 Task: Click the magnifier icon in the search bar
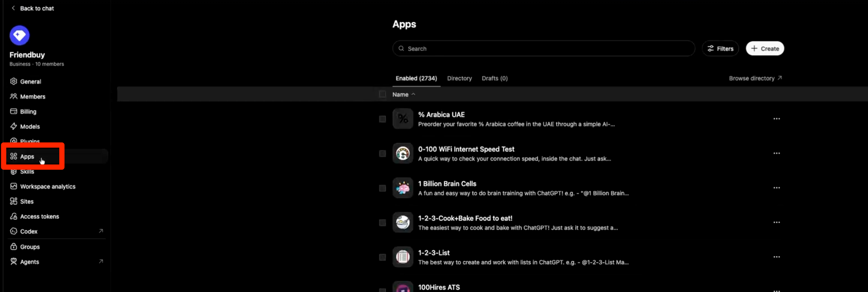(401, 48)
